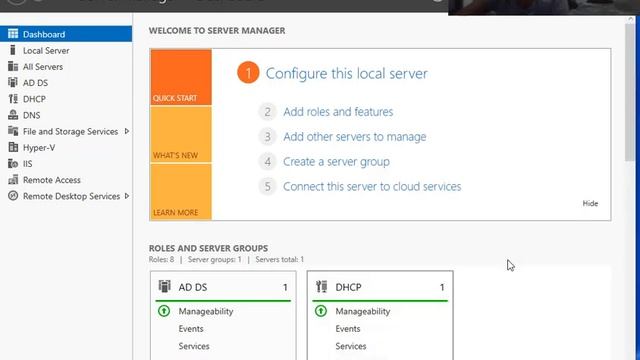This screenshot has width=640, height=360.
Task: Switch to the LEARN MORE tile
Action: [181, 191]
